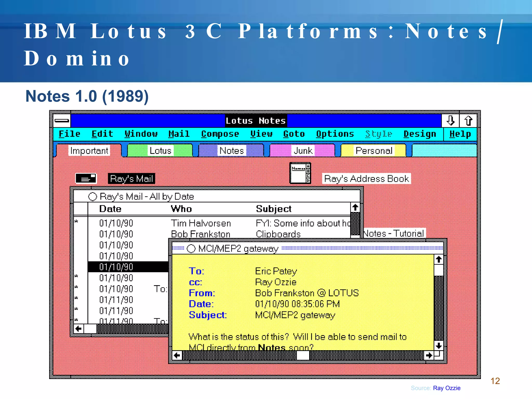Switch to the Important workspace tab
This screenshot has width=532, height=399.
click(89, 151)
